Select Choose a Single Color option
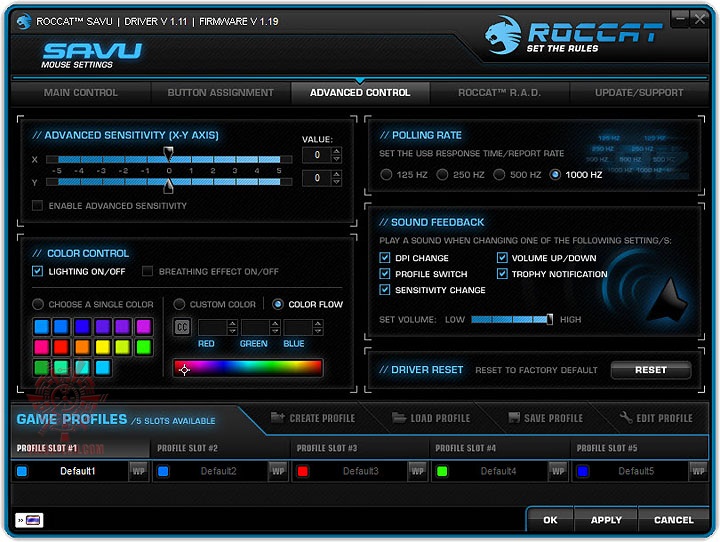 [x=38, y=304]
